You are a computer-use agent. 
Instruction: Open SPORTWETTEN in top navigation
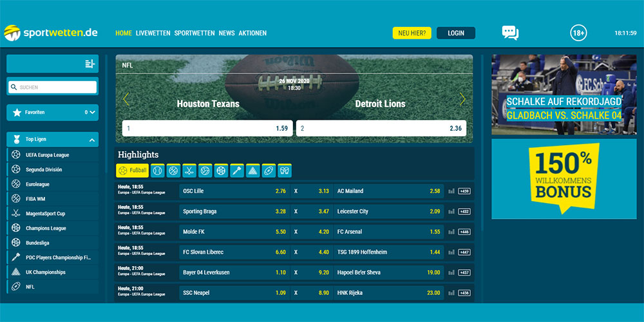coord(194,33)
